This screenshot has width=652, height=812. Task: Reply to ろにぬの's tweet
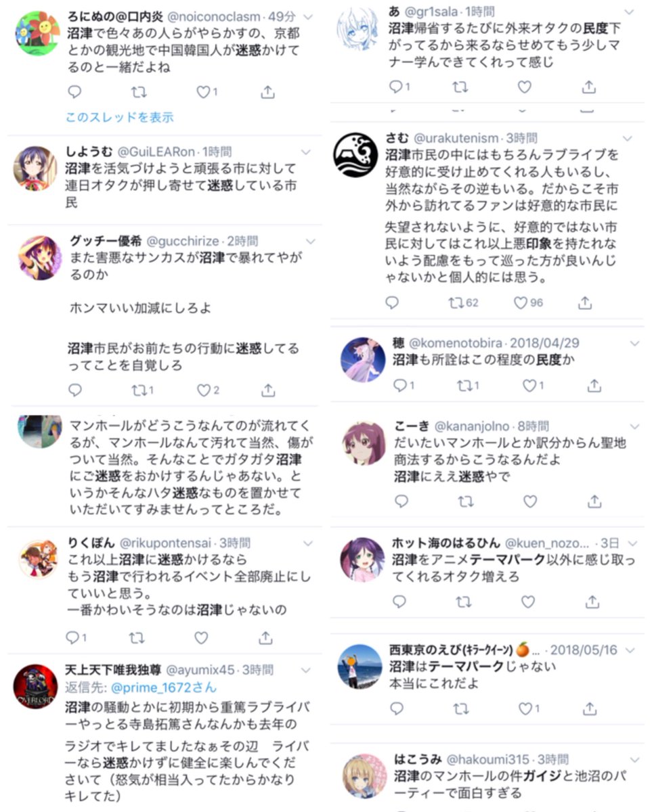[x=75, y=92]
